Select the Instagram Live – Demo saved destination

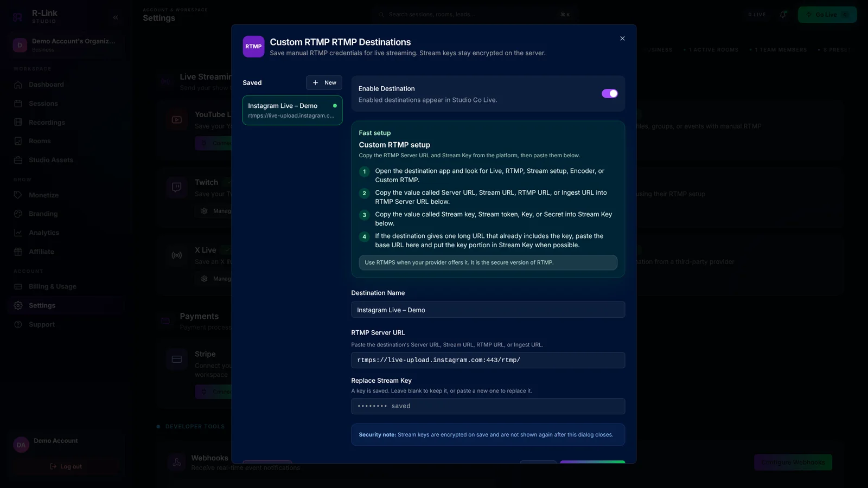[x=292, y=111]
